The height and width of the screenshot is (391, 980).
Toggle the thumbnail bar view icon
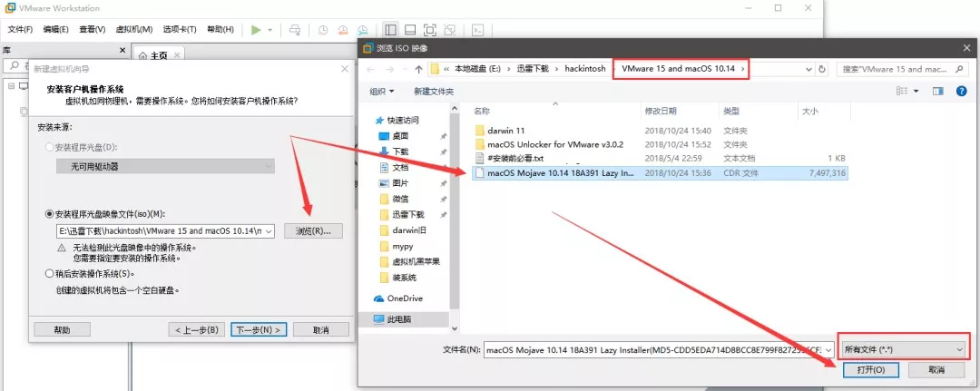410,29
